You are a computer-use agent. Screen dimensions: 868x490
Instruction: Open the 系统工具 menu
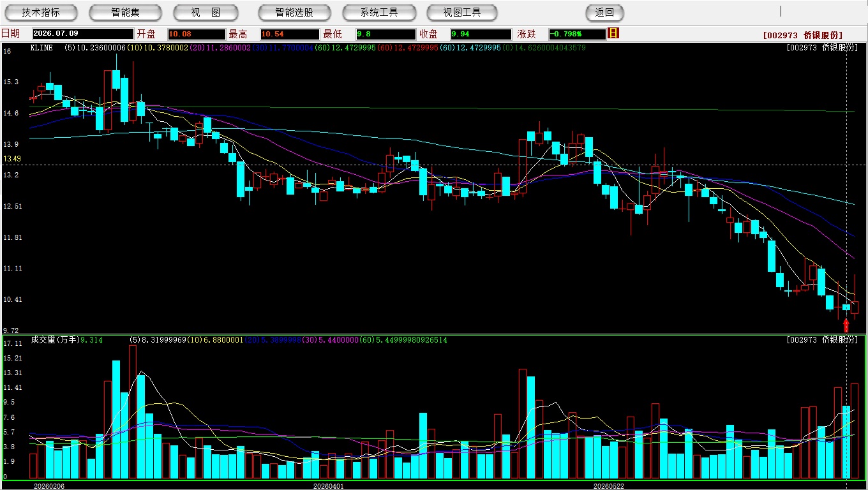coord(379,12)
